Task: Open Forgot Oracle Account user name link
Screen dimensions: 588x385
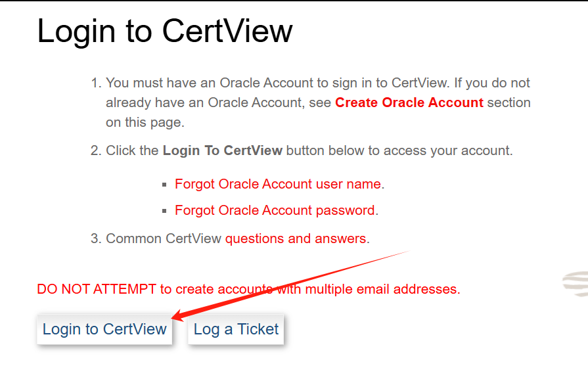Action: (x=277, y=184)
